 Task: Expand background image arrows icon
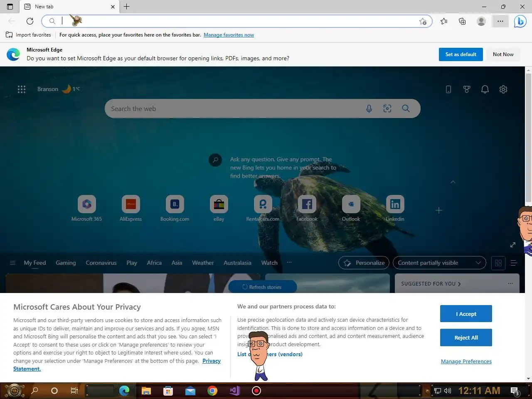tap(513, 245)
